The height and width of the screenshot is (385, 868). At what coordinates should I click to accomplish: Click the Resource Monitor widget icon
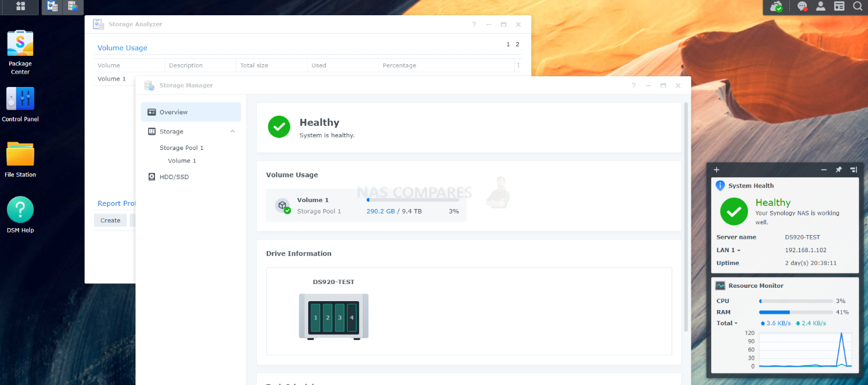(721, 286)
